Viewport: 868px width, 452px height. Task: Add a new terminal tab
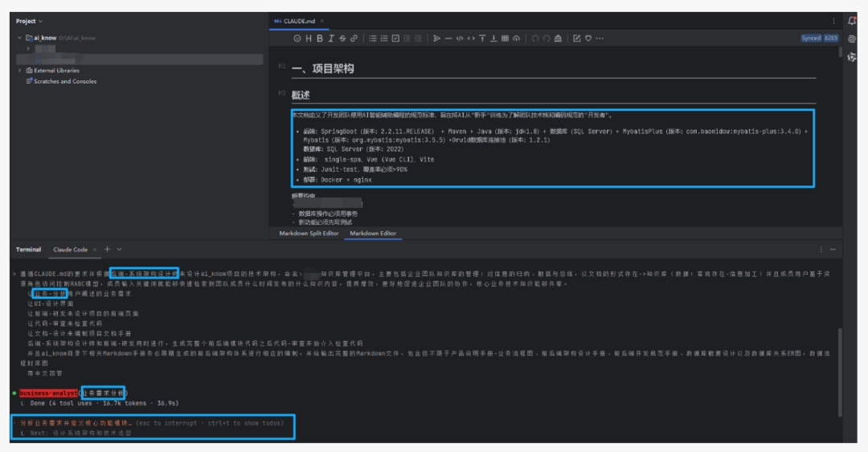coord(108,250)
